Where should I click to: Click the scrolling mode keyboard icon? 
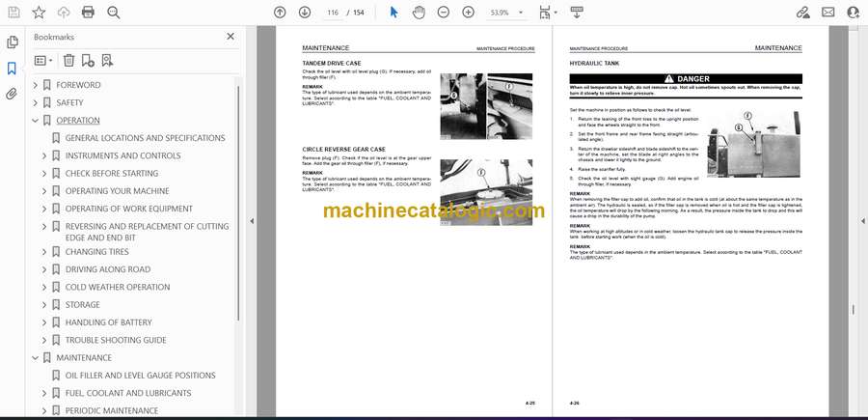577,13
